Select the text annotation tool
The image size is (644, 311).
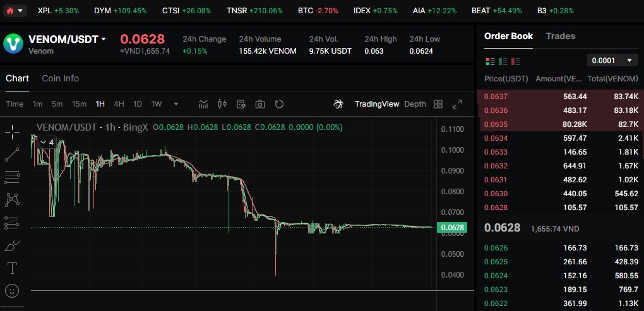click(x=13, y=268)
